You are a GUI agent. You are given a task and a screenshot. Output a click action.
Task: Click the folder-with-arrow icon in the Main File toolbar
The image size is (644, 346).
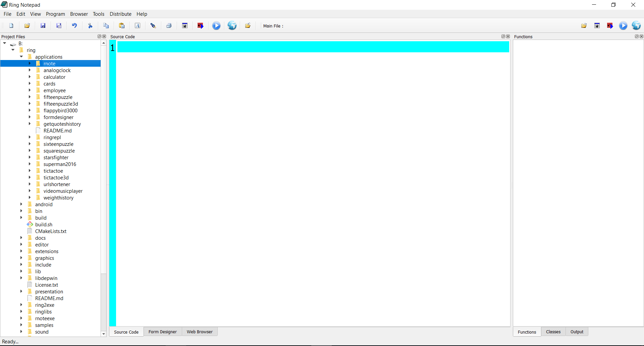point(584,26)
